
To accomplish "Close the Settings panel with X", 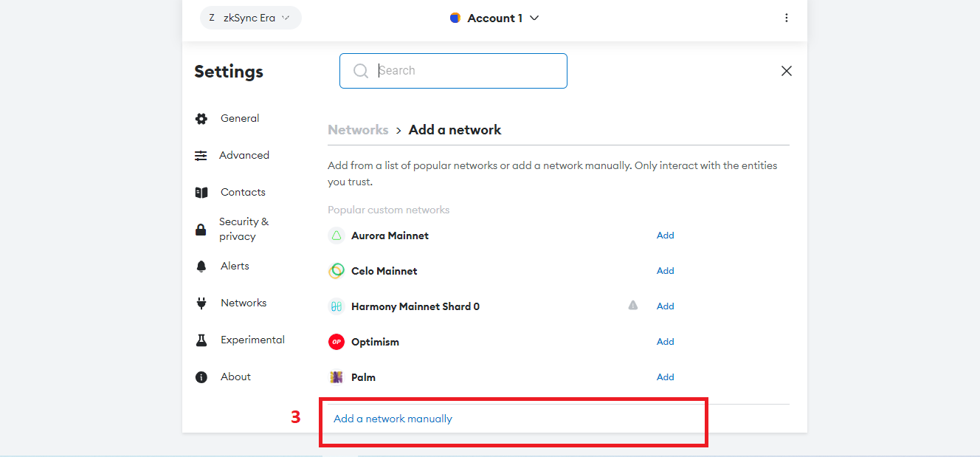I will pos(787,71).
